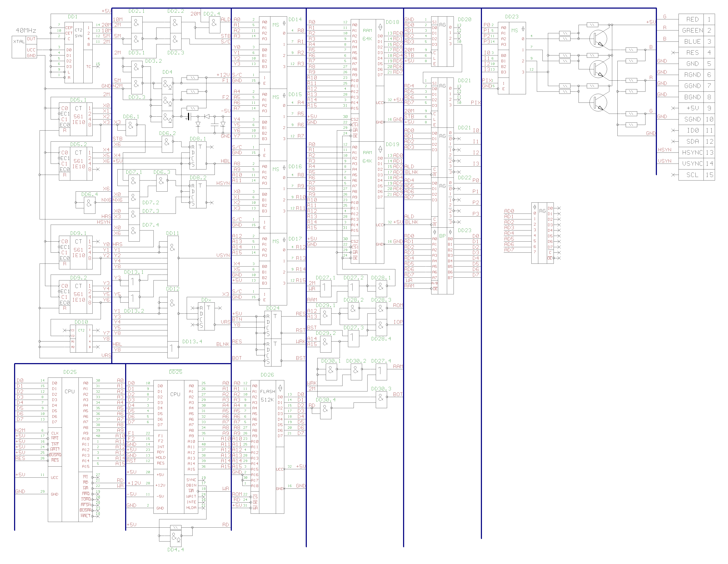Select the DD10 CT2 counter block

[81, 339]
